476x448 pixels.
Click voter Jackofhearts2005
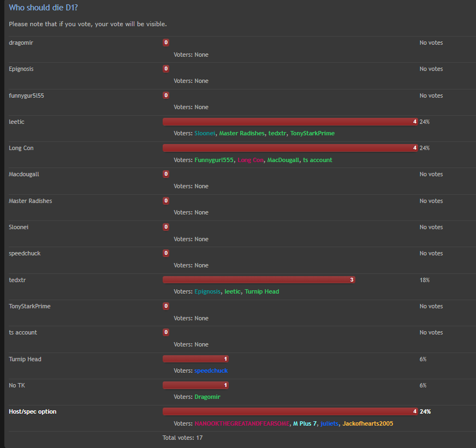tap(367, 423)
